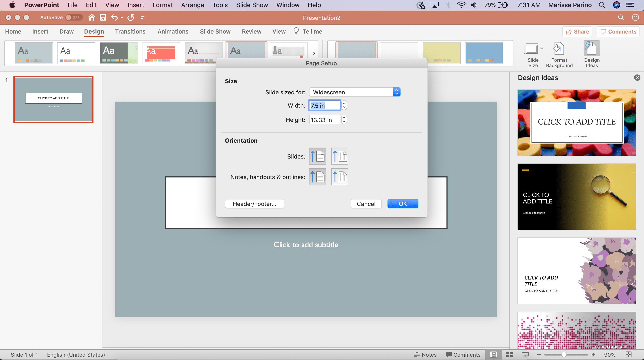This screenshot has height=360, width=644.
Task: Click the colorful design idea thumbnail
Action: point(576,123)
